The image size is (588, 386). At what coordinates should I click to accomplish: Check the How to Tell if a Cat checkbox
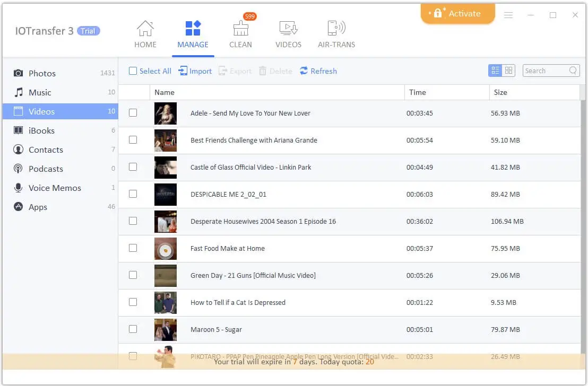pyautogui.click(x=133, y=302)
